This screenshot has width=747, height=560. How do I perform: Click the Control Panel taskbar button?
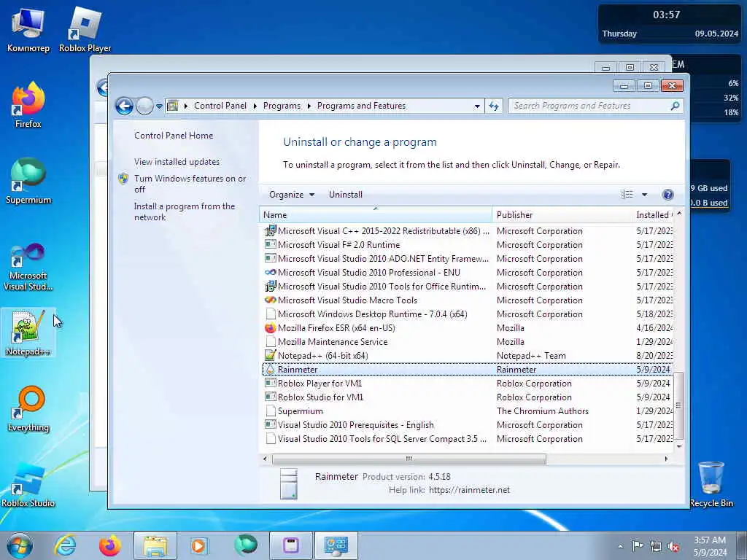coord(336,545)
